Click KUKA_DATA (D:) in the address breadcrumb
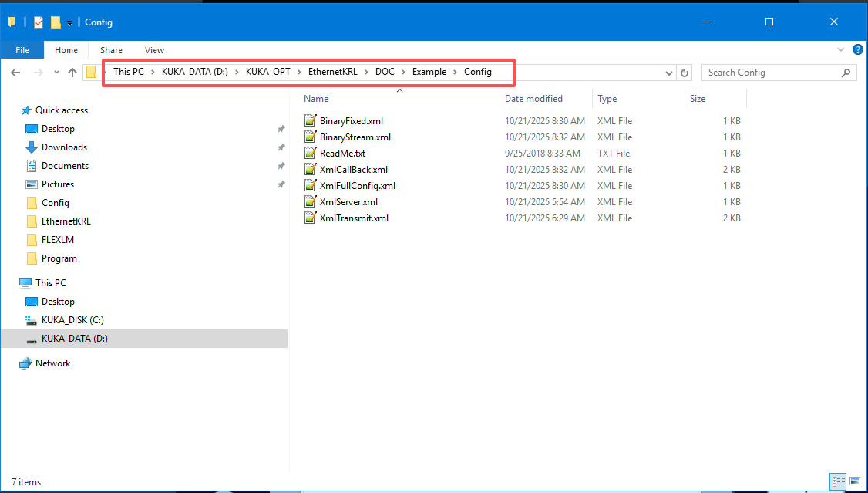This screenshot has height=493, width=868. 195,72
